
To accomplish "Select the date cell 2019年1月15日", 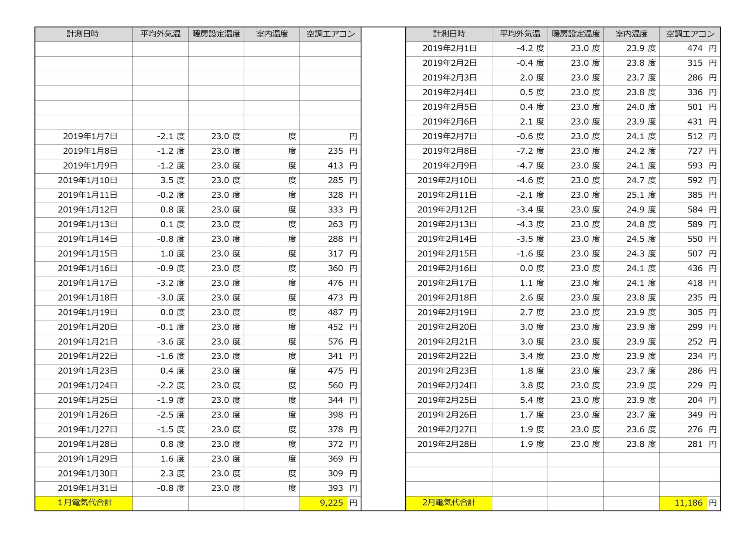I will (x=84, y=254).
